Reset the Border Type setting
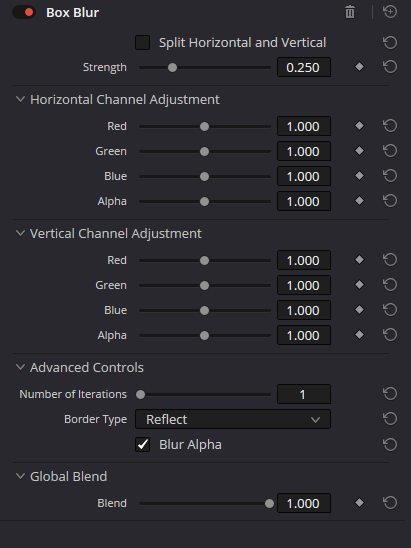 click(390, 419)
